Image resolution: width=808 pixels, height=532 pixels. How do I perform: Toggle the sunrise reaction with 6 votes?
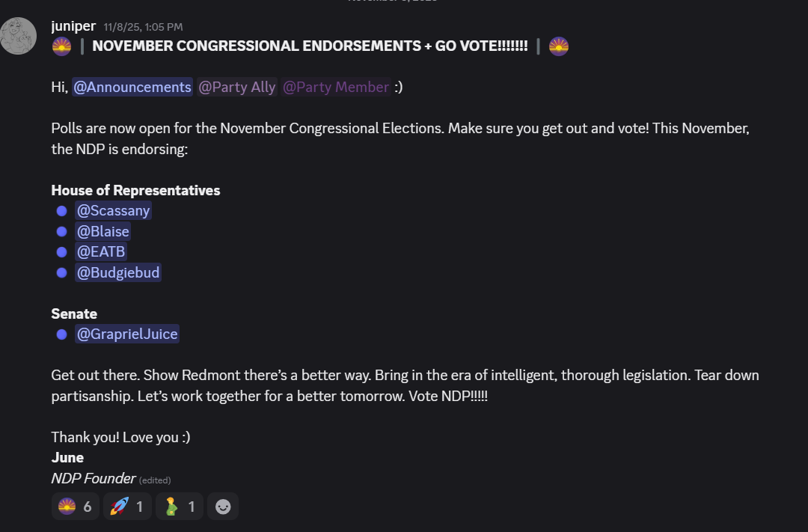[75, 507]
